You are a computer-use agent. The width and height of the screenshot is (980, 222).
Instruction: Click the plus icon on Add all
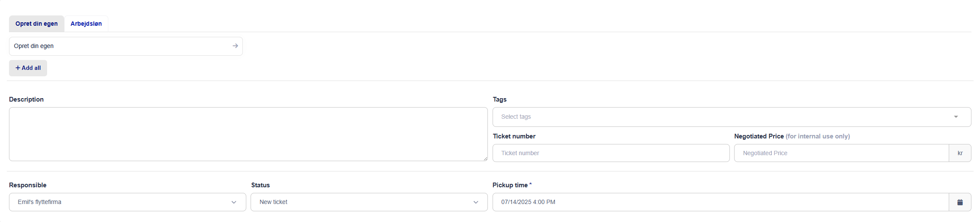(x=18, y=68)
